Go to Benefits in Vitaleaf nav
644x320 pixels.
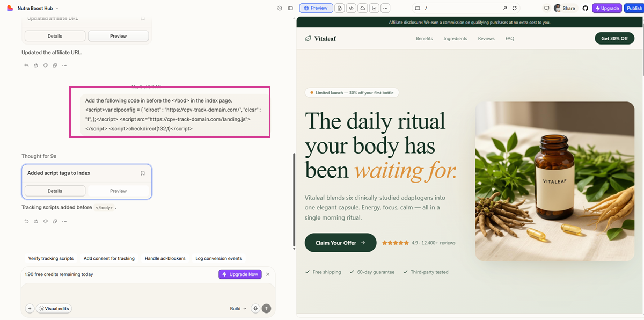click(424, 39)
